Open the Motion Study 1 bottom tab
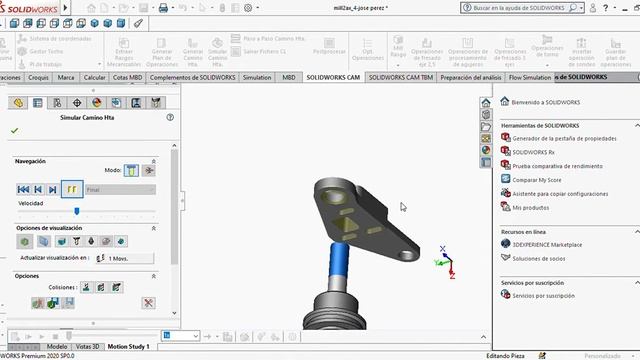 (x=129, y=347)
